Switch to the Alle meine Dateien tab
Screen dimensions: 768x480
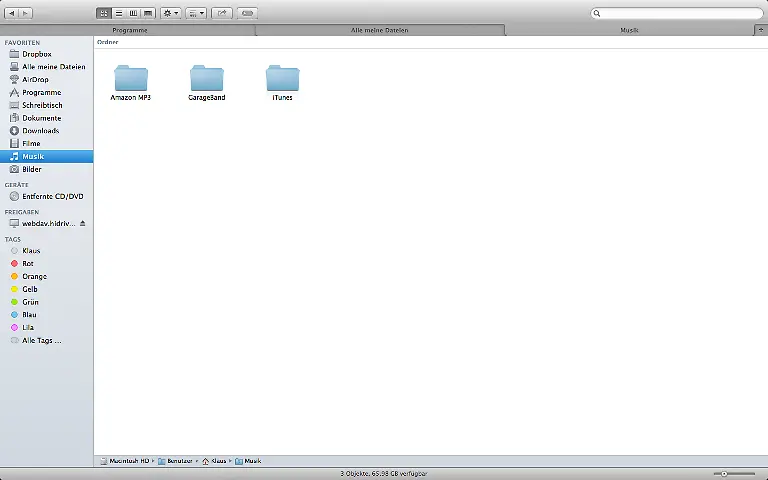(x=380, y=30)
